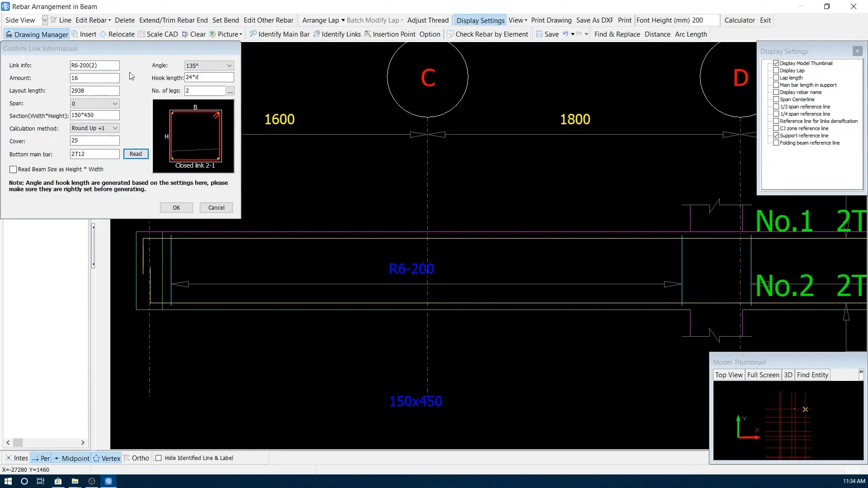Click the left panel horizontal scrollbar
Image resolution: width=868 pixels, height=488 pixels.
pos(45,443)
